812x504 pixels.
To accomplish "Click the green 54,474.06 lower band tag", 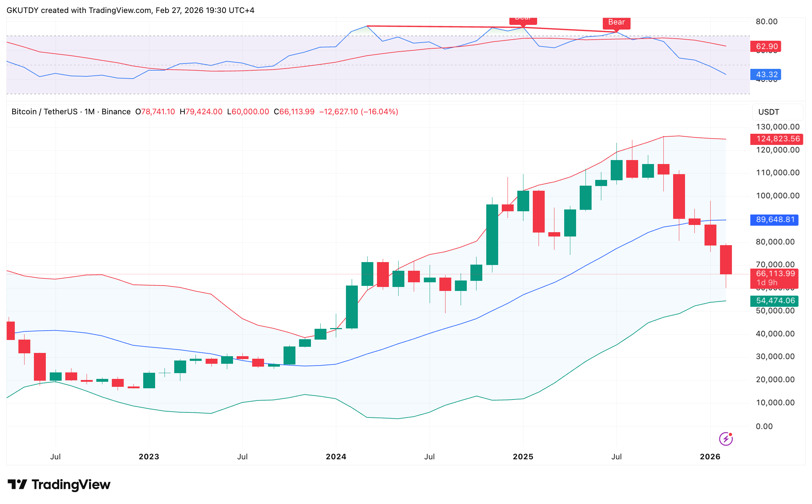I will 775,301.
